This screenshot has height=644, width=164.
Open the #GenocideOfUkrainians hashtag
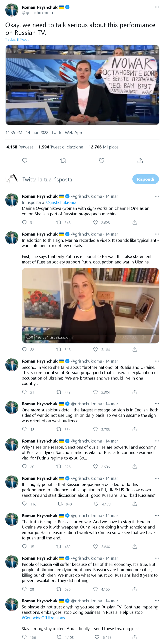[43, 618]
